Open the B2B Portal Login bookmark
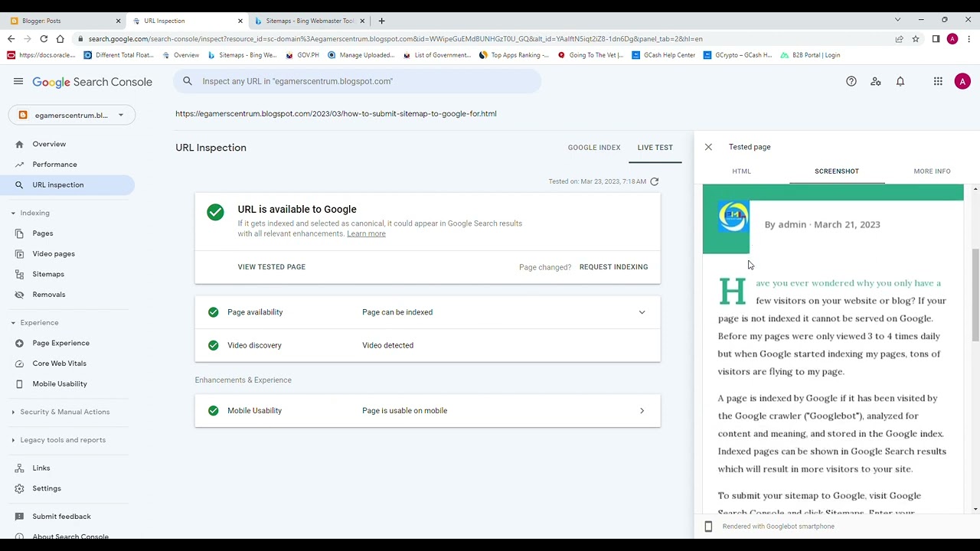 pyautogui.click(x=810, y=55)
